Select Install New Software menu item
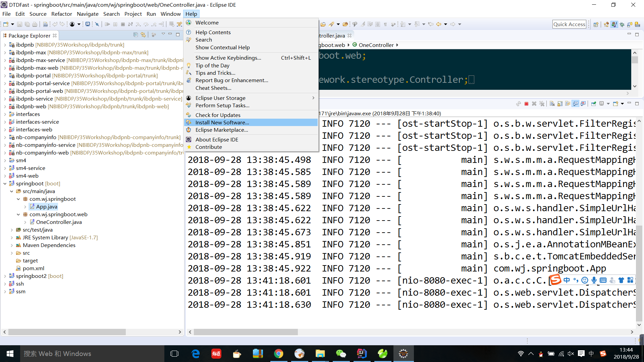Screen dimensions: 644x362 tap(251, 123)
